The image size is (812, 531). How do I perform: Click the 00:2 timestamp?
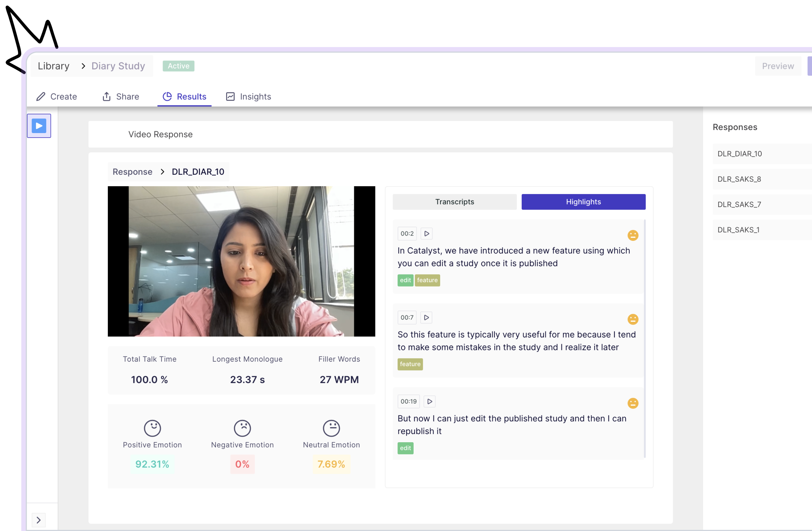407,233
